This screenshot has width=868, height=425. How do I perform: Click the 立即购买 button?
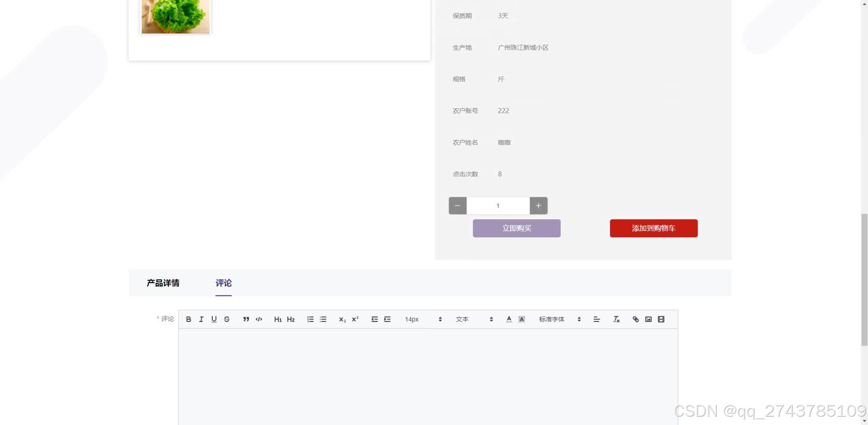516,228
